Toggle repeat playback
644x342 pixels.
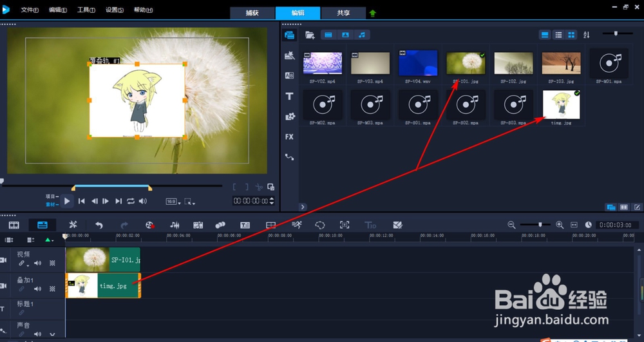pyautogui.click(x=131, y=201)
